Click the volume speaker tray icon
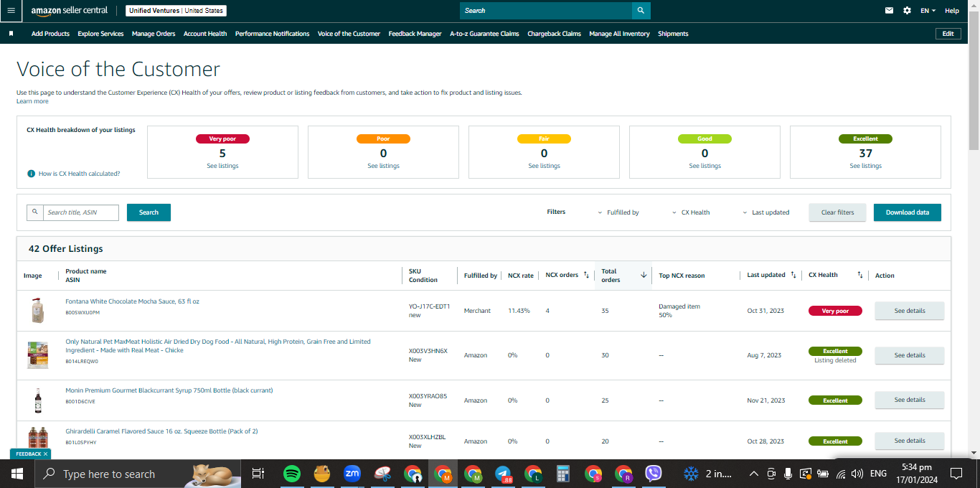 [x=857, y=474]
